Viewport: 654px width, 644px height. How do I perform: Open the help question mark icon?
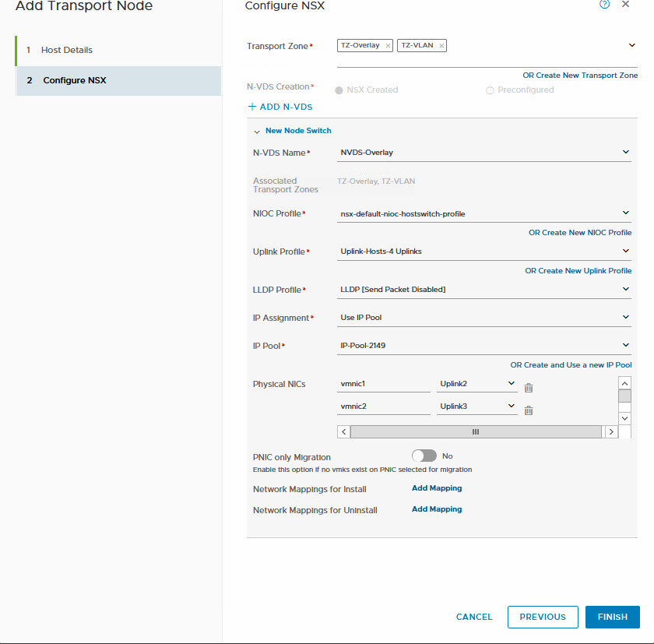[x=604, y=5]
